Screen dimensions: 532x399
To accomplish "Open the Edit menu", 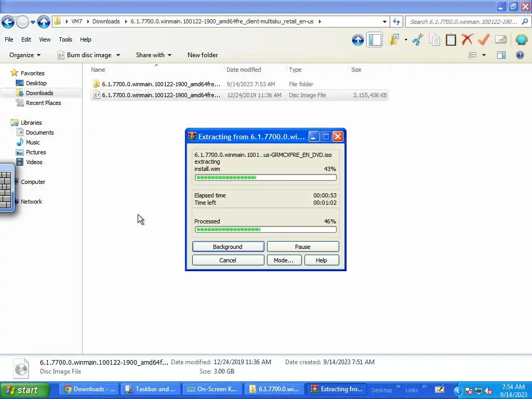I will coord(26,39).
